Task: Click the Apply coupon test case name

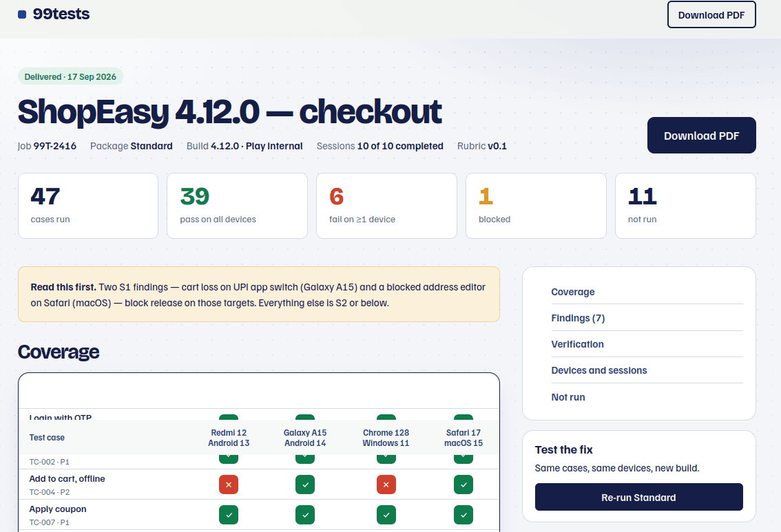Action: pyautogui.click(x=58, y=509)
